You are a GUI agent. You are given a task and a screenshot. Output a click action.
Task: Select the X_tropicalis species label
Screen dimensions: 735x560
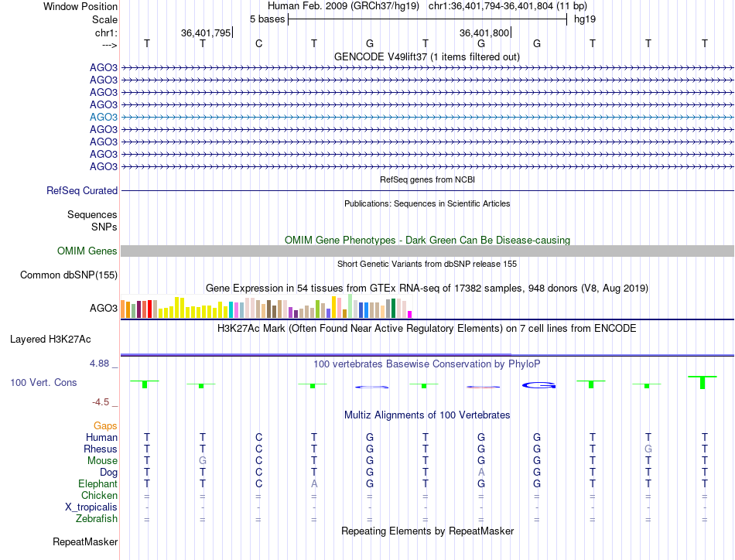(x=91, y=507)
